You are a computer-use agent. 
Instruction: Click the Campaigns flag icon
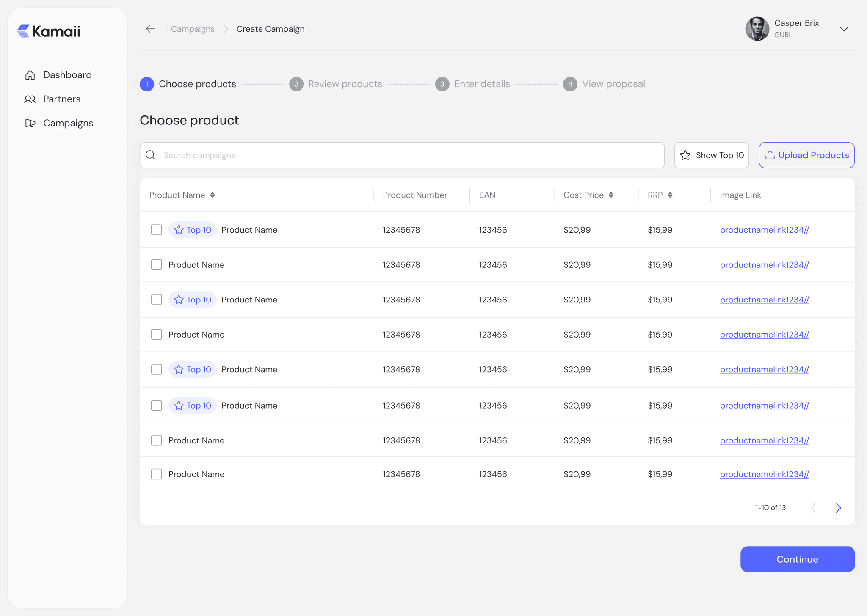(30, 123)
